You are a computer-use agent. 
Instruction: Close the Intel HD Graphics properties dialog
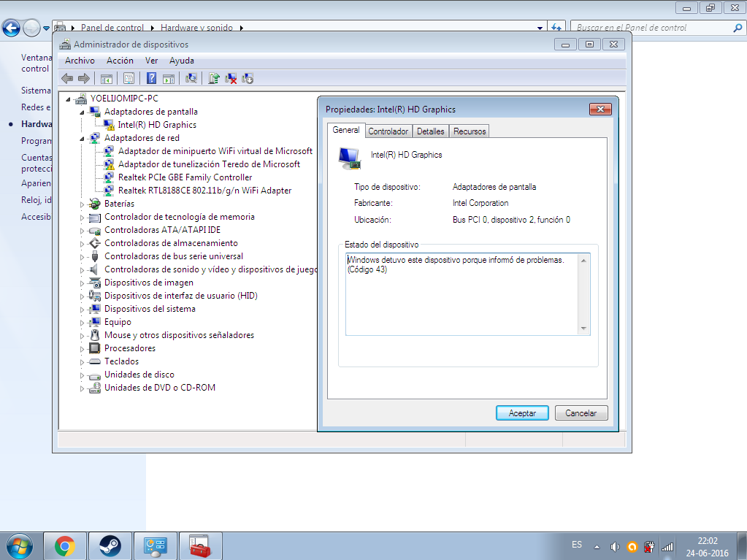[600, 109]
